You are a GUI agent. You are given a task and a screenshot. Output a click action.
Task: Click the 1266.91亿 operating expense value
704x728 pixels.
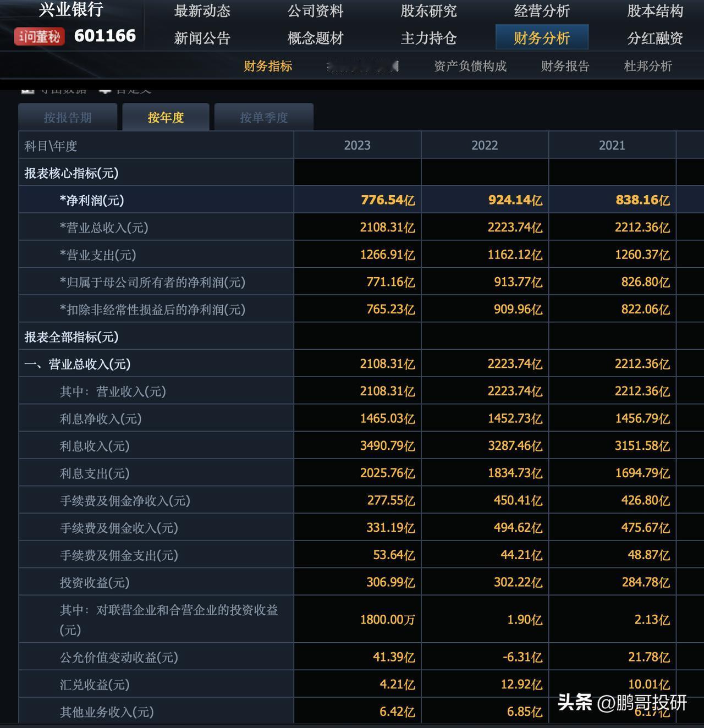pos(388,255)
